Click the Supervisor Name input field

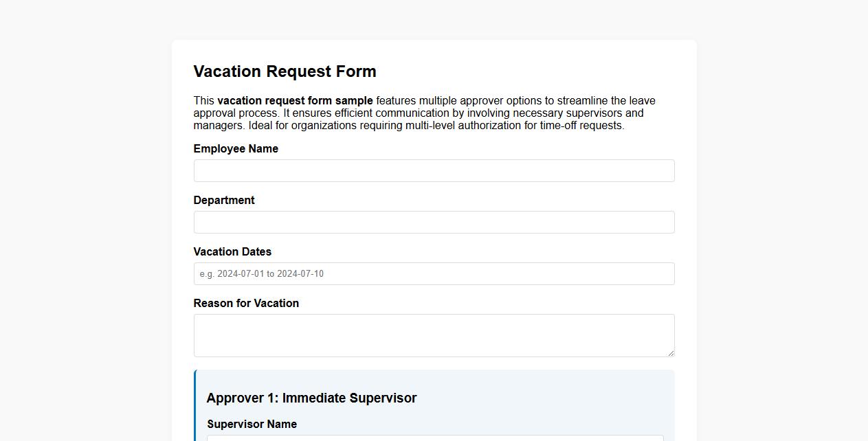[434, 438]
